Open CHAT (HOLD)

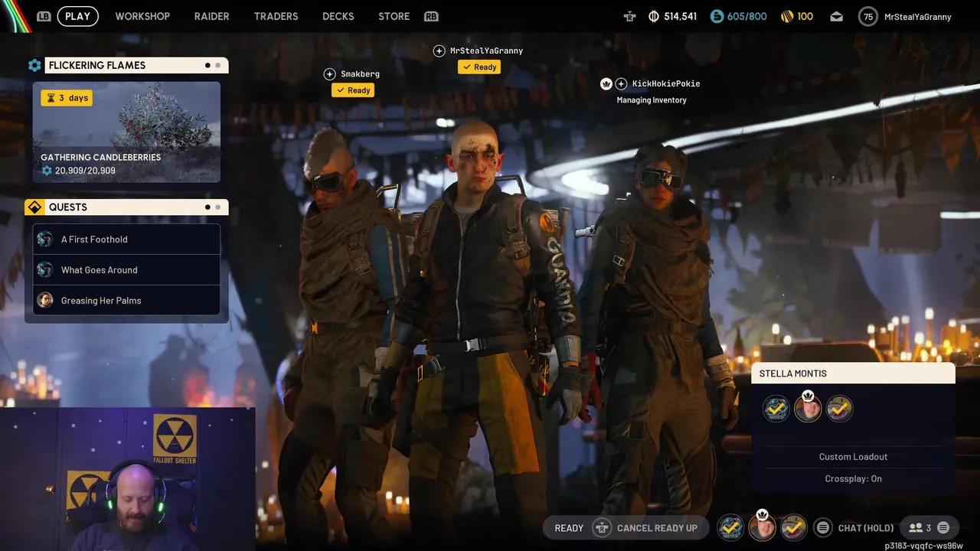(866, 528)
